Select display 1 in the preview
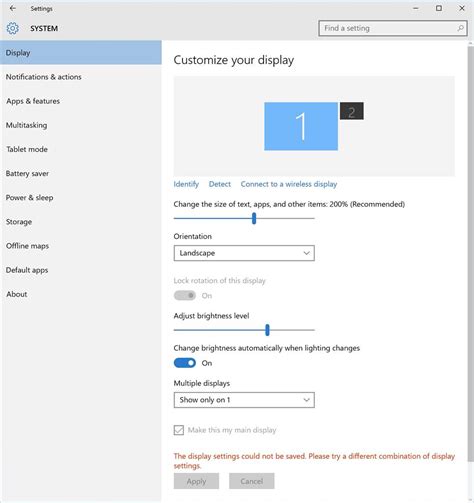This screenshot has width=474, height=503. [301, 126]
